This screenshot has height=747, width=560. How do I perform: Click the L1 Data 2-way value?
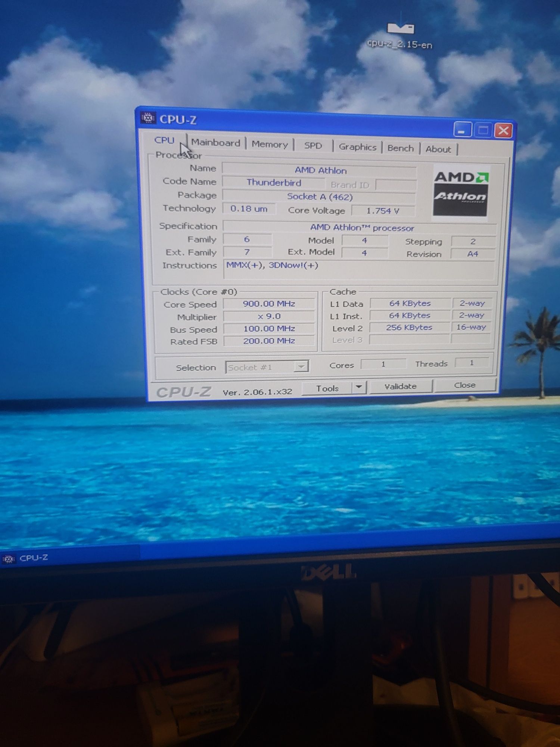(x=472, y=303)
